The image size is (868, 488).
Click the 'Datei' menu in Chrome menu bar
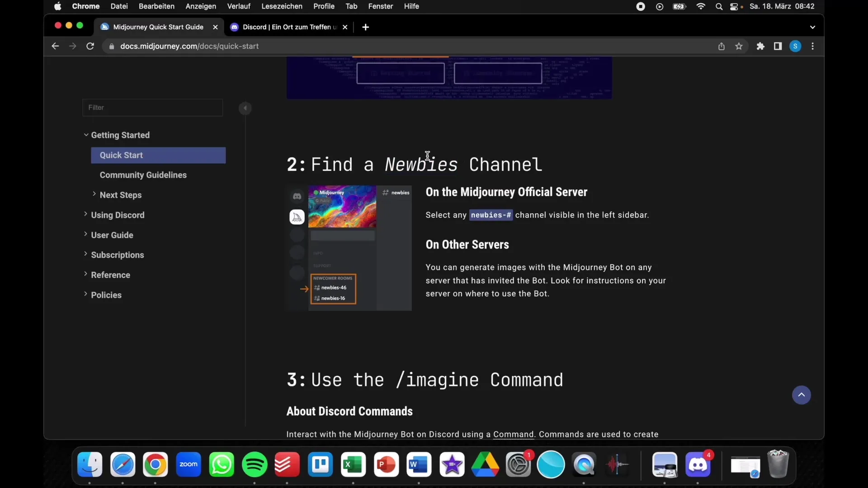click(x=118, y=7)
